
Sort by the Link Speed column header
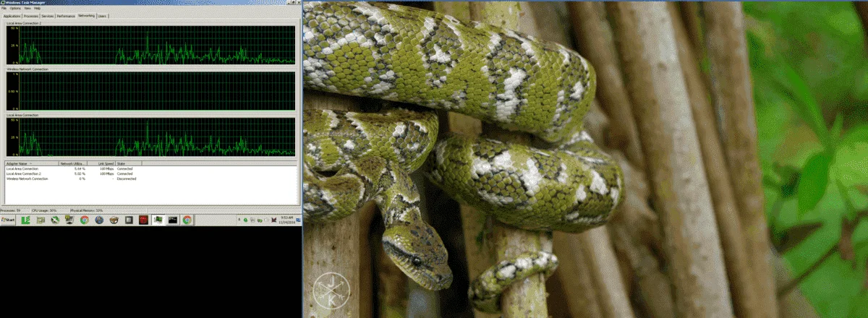(101, 164)
